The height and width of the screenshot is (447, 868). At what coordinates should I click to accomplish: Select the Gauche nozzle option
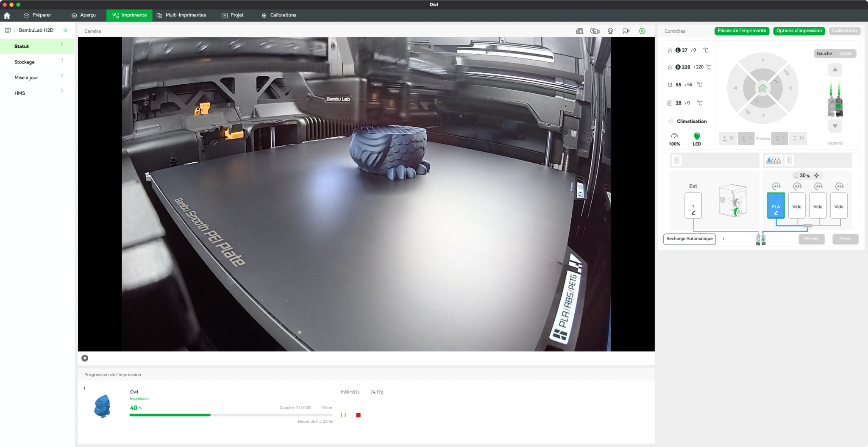824,53
